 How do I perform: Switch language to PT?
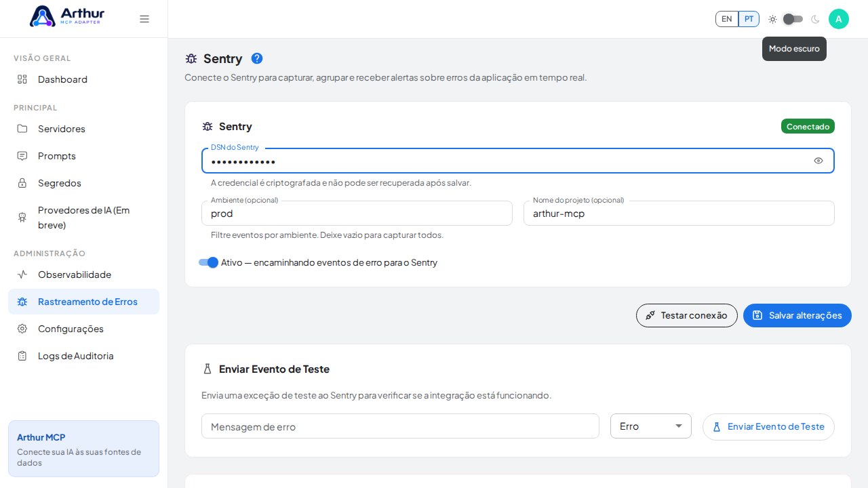(x=749, y=19)
